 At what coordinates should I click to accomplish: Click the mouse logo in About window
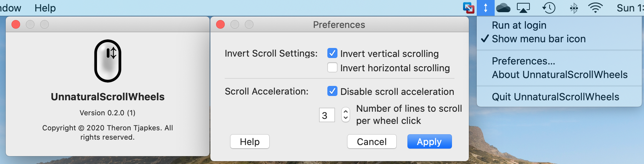pos(108,61)
